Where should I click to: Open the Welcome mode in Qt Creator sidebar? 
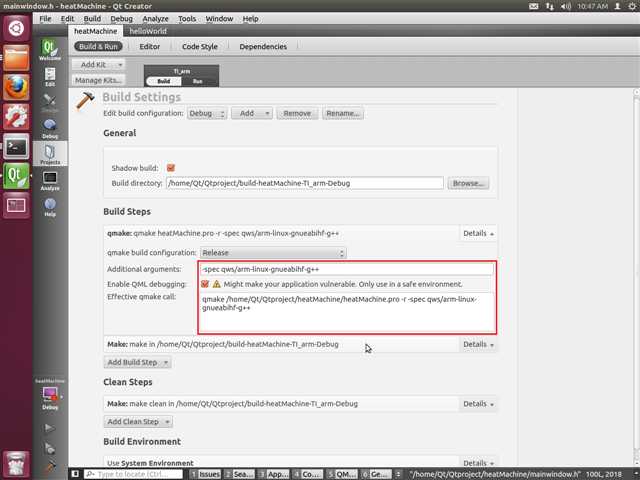pos(50,50)
